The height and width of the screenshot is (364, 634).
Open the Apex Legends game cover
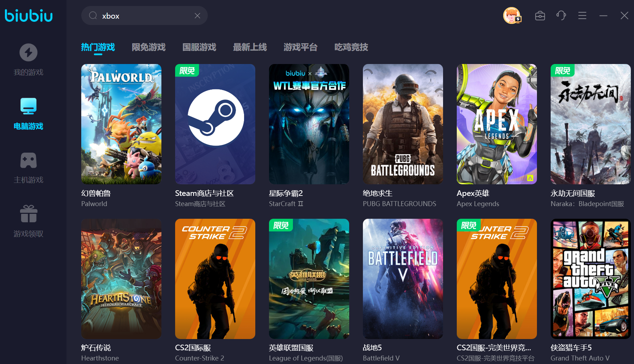[497, 124]
